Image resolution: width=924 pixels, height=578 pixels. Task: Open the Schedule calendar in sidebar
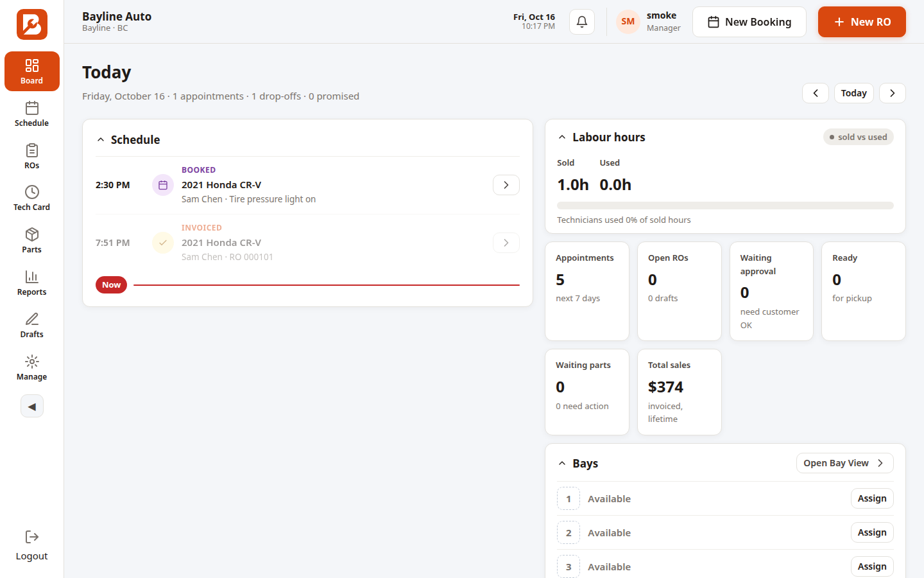(32, 114)
